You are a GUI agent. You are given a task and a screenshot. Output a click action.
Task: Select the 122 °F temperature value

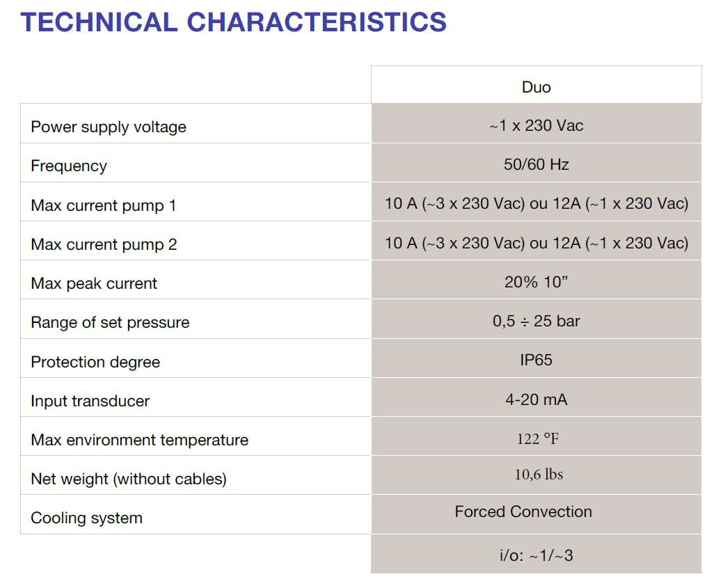click(537, 438)
